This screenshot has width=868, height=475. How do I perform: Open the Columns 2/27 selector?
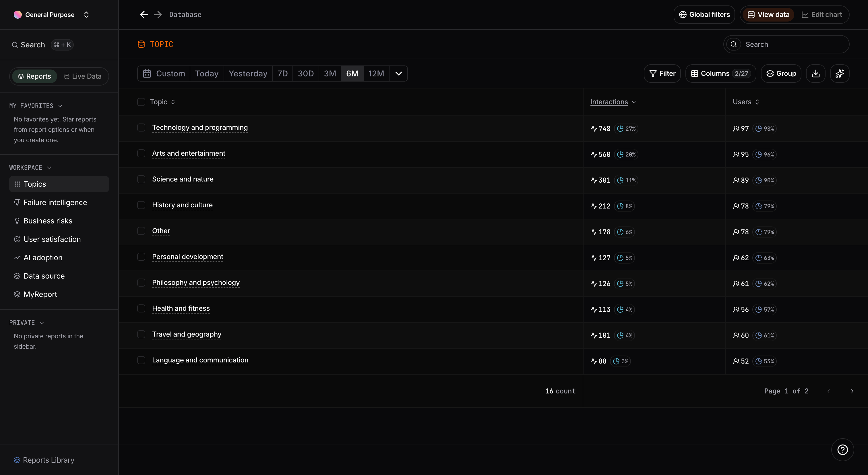tap(720, 74)
